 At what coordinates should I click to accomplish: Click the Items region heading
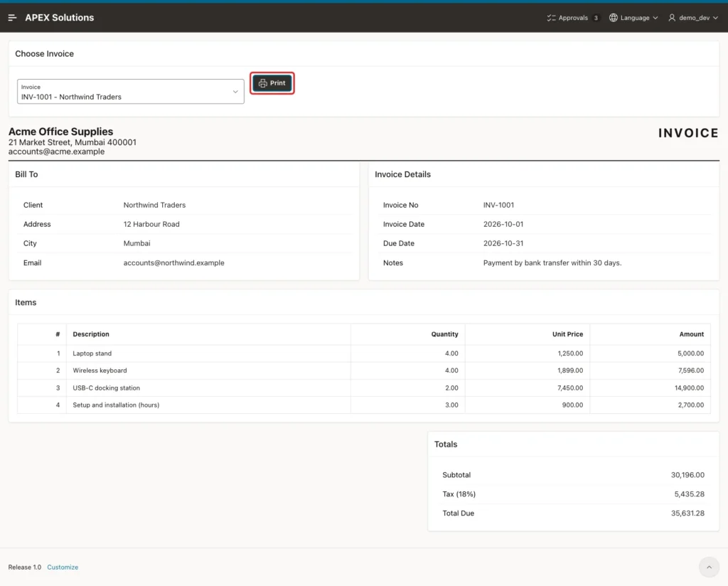point(26,303)
